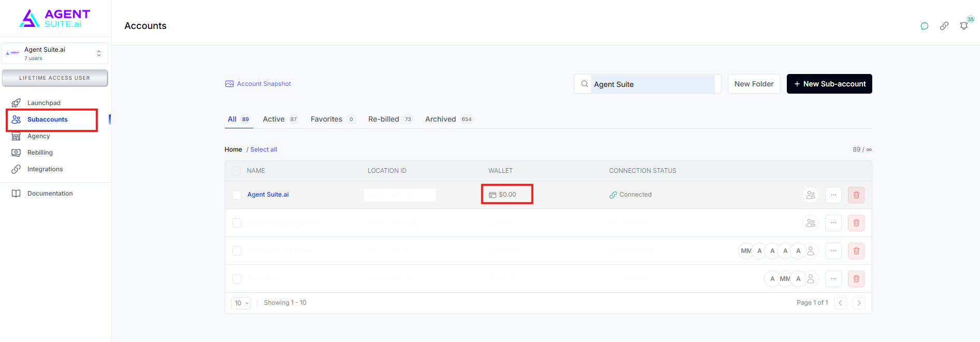Open more options on Moses Life and Health row
The image size is (980, 342).
click(833, 251)
